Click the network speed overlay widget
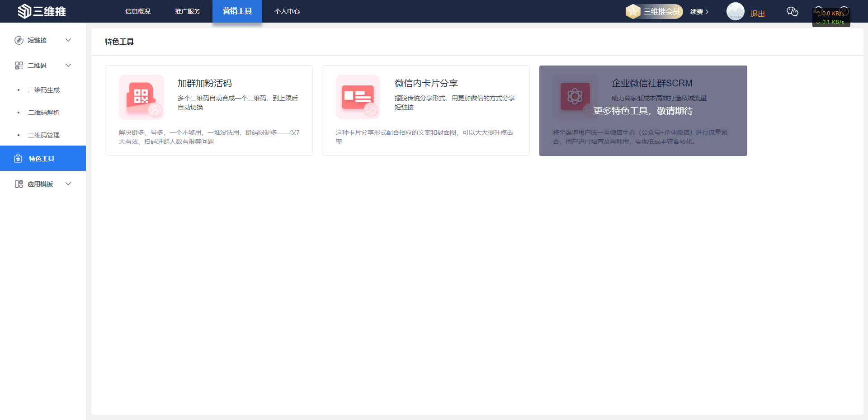Viewport: 868px width, 420px height. coord(831,18)
